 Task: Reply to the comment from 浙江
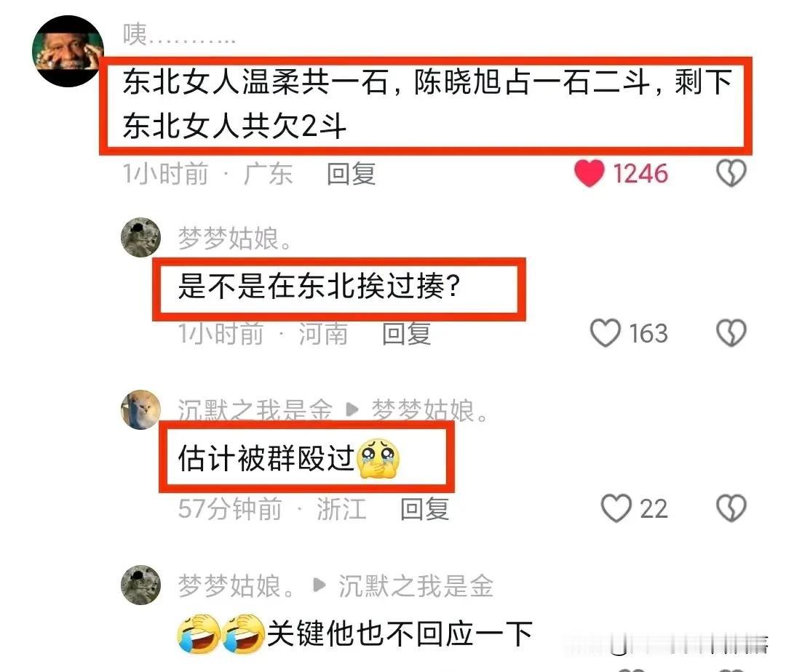424,509
